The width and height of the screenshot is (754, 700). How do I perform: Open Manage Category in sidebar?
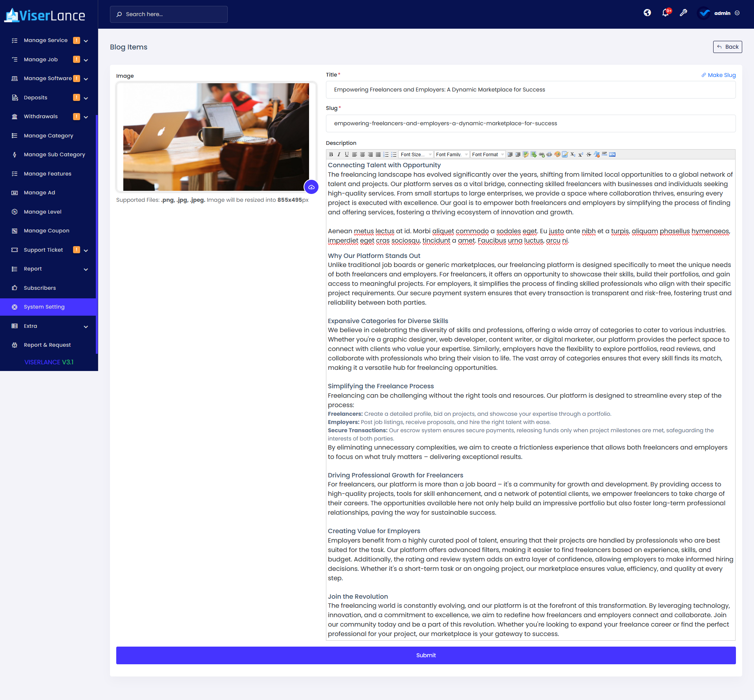click(48, 136)
